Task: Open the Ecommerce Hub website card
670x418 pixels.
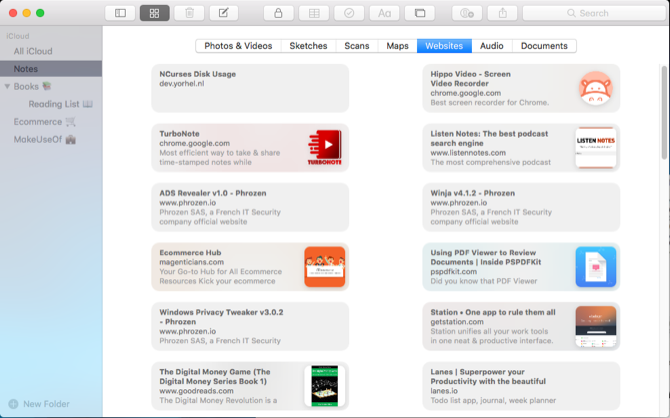Action: (250, 267)
